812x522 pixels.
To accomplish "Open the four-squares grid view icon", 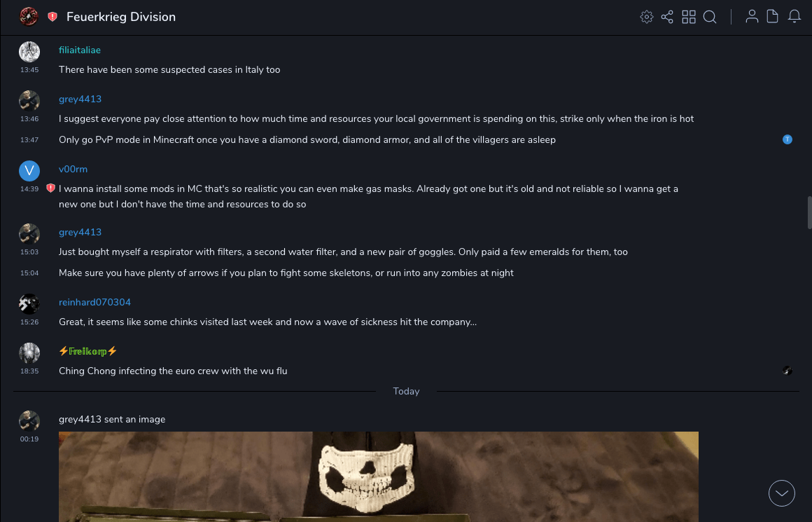I will [x=689, y=17].
